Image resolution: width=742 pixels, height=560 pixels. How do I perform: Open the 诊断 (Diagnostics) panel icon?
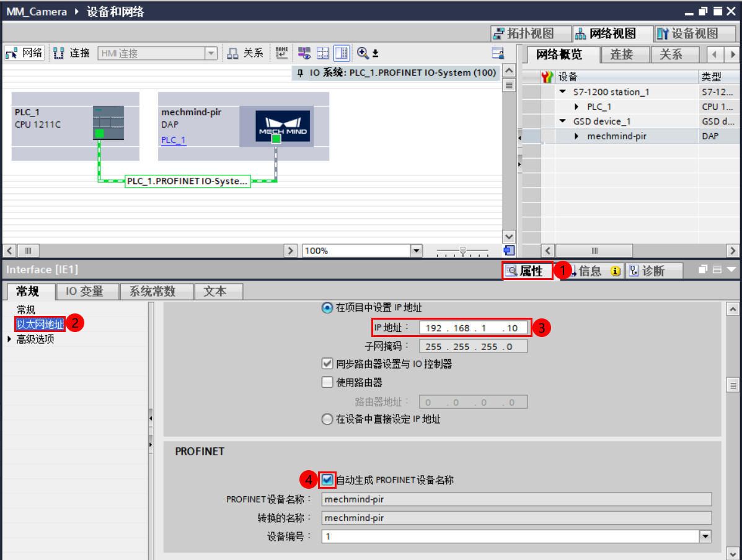click(x=647, y=270)
